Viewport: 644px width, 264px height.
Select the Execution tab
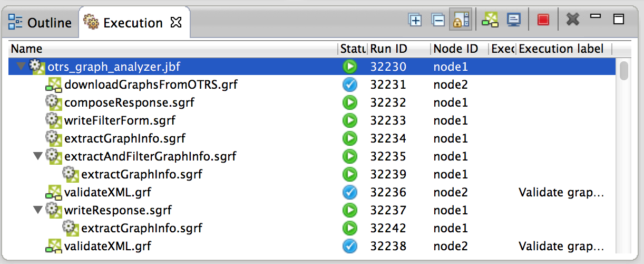tap(123, 23)
